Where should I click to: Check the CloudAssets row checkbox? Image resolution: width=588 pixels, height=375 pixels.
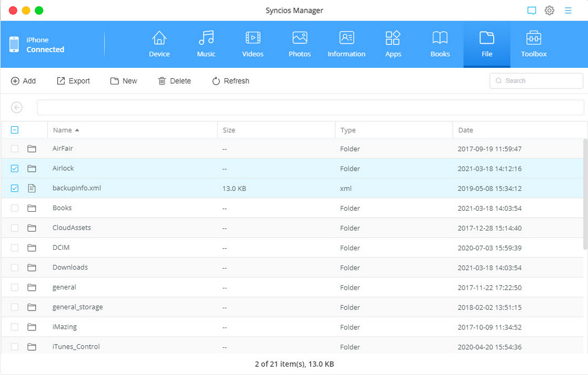pos(15,228)
